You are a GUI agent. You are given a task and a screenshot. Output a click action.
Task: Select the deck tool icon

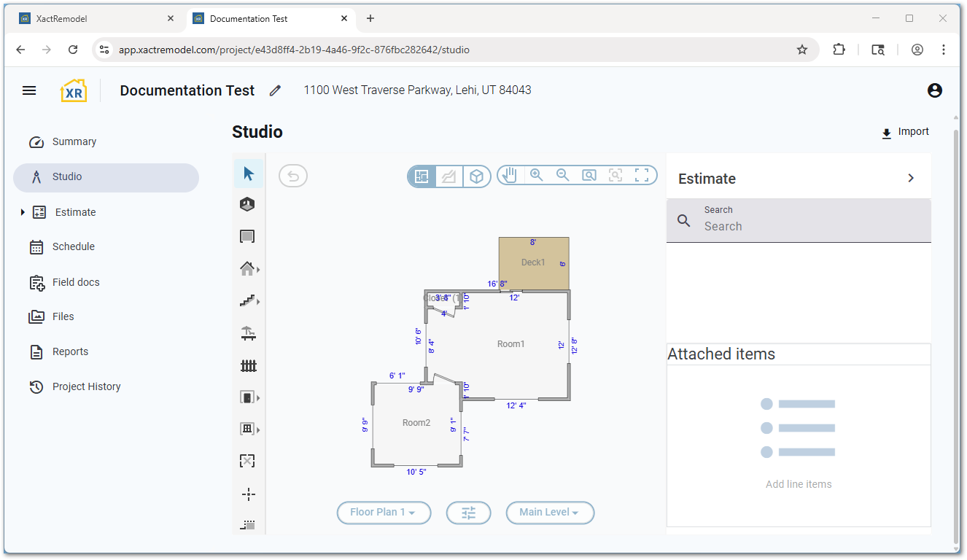[x=248, y=334]
